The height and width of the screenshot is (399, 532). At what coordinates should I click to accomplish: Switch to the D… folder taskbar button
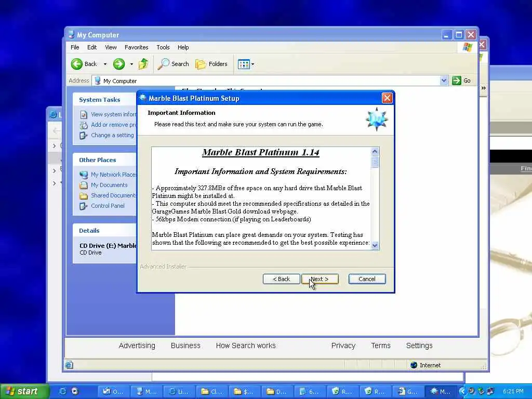point(277,391)
